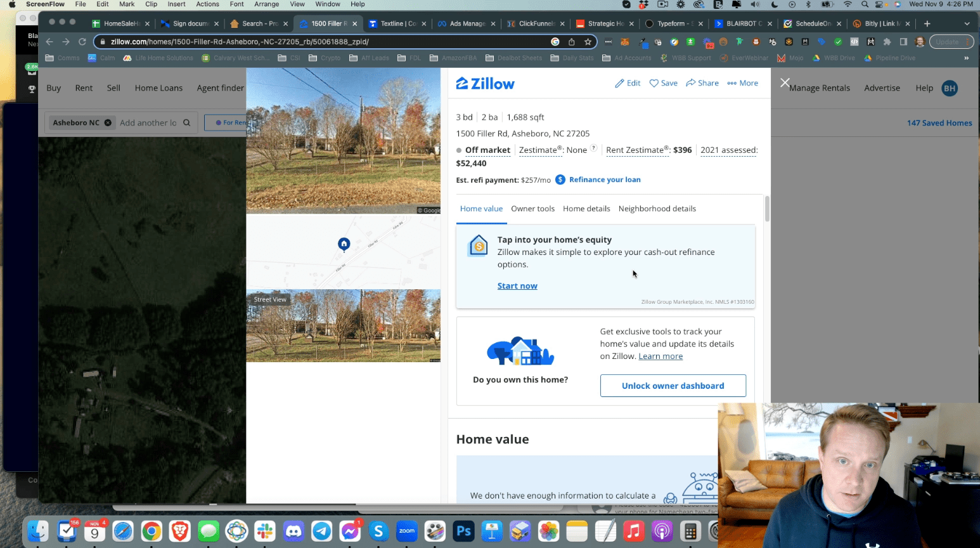Open the Chrome extensions puzzle icon
Image resolution: width=980 pixels, height=548 pixels.
[887, 42]
